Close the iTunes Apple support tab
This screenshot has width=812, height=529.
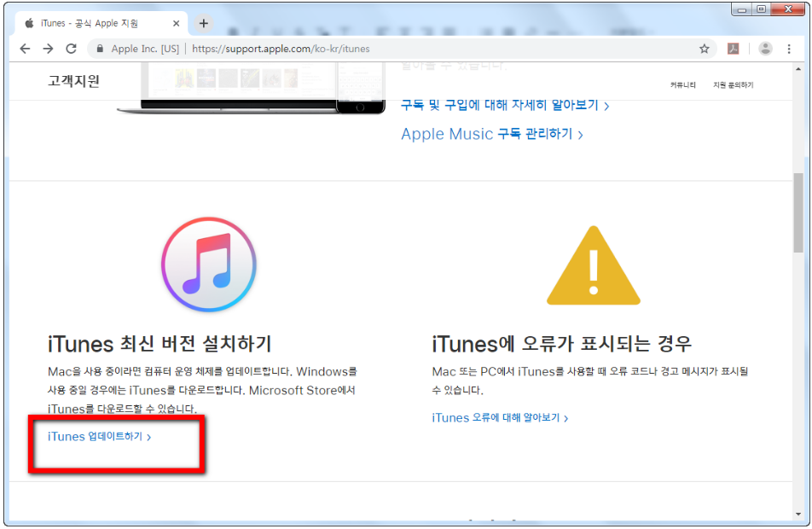176,23
